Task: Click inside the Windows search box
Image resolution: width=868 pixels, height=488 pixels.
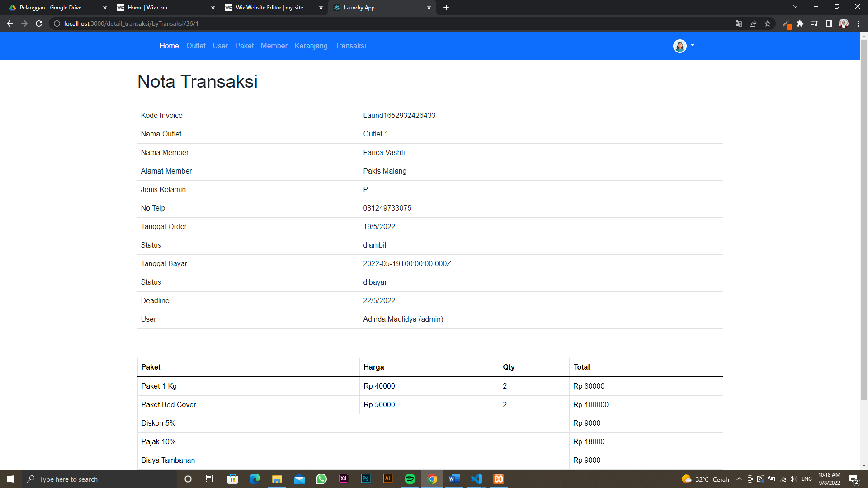Action: pos(99,479)
